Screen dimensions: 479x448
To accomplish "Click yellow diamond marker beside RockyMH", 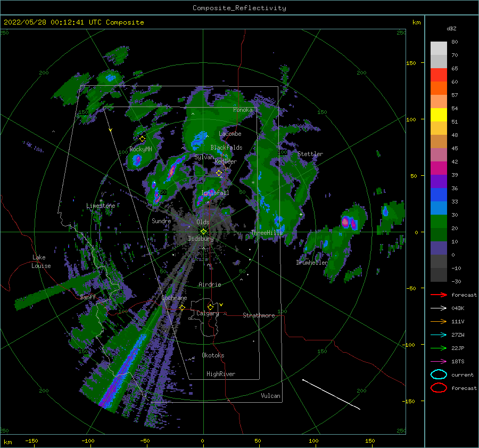I will [142, 139].
